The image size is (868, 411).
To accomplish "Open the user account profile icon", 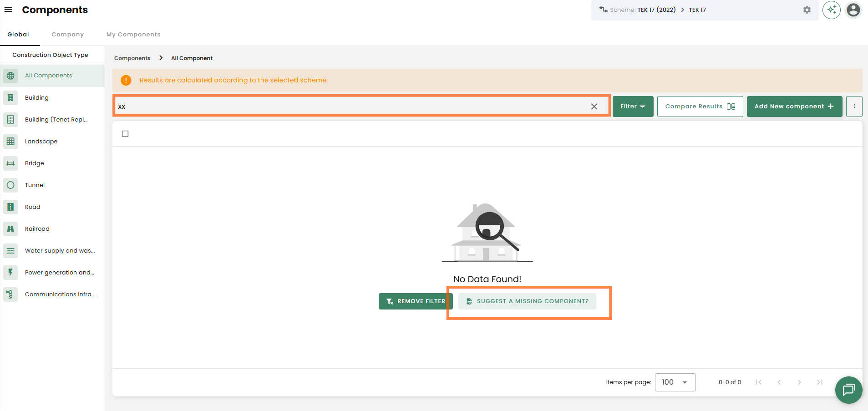I will pos(853,10).
